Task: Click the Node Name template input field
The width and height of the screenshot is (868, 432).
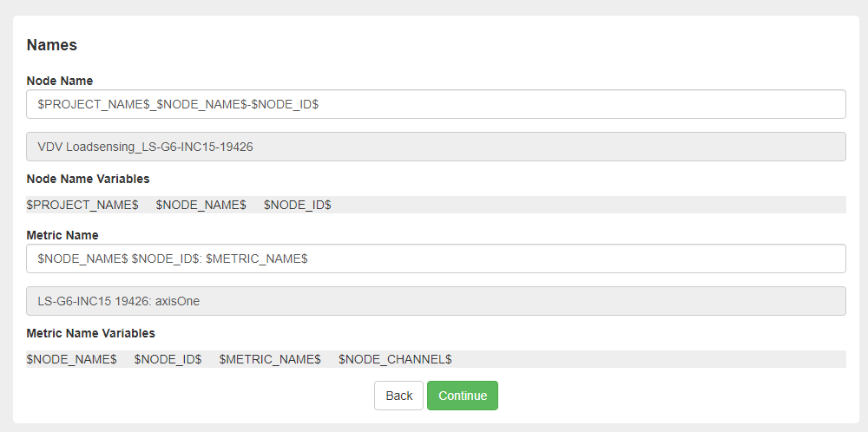Action: click(436, 104)
